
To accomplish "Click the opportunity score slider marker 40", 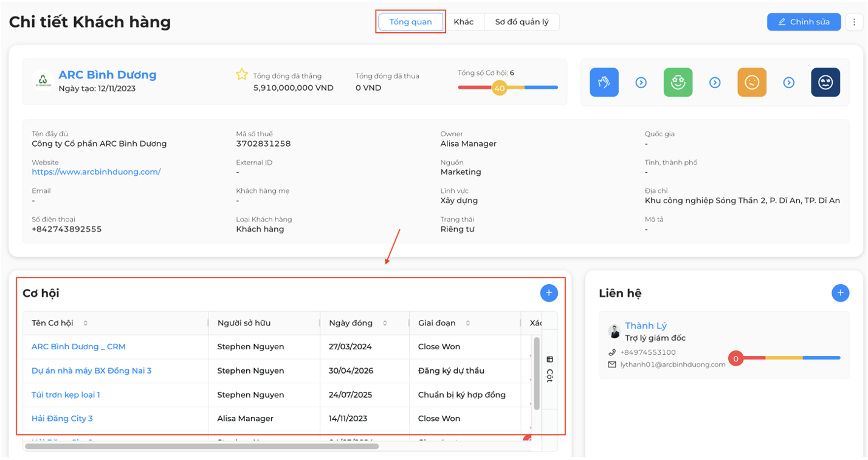I will pyautogui.click(x=500, y=88).
